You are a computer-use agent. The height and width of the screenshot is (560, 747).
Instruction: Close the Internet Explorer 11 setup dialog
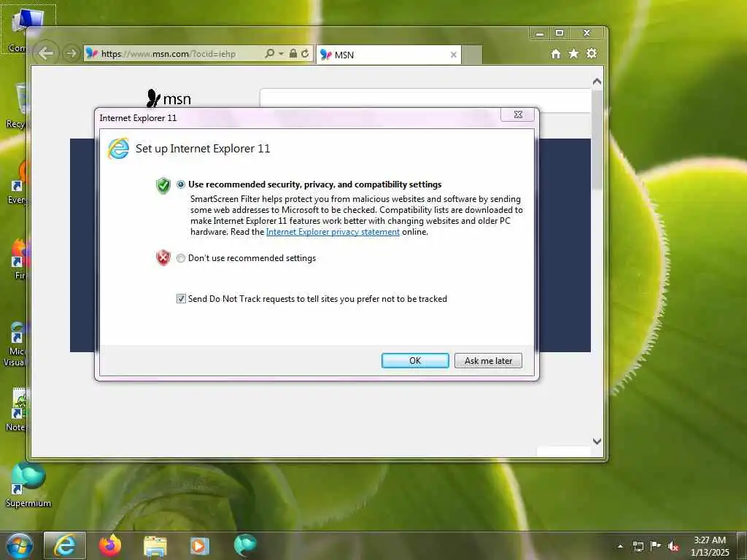point(518,114)
